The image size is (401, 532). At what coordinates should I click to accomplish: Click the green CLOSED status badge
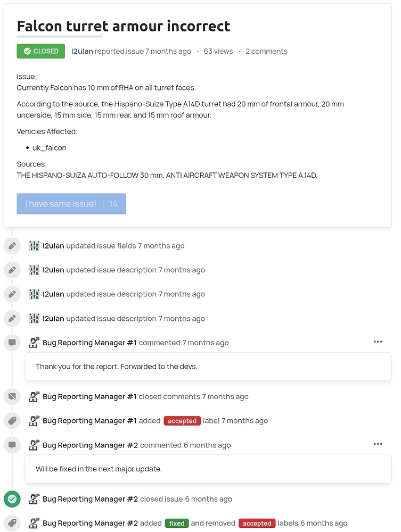point(40,51)
